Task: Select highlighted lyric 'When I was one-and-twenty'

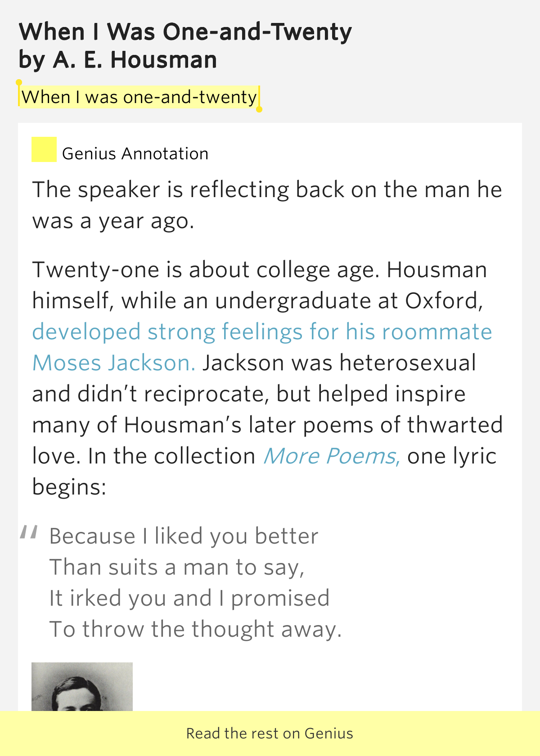Action: tap(139, 97)
